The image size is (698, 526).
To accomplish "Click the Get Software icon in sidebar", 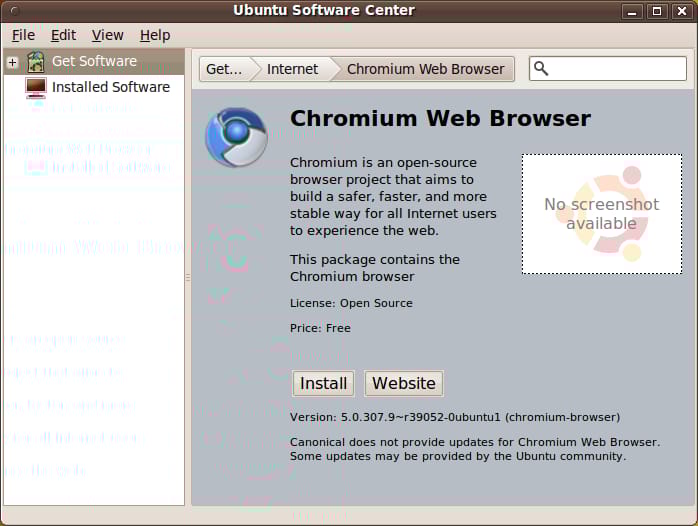I will coord(36,62).
